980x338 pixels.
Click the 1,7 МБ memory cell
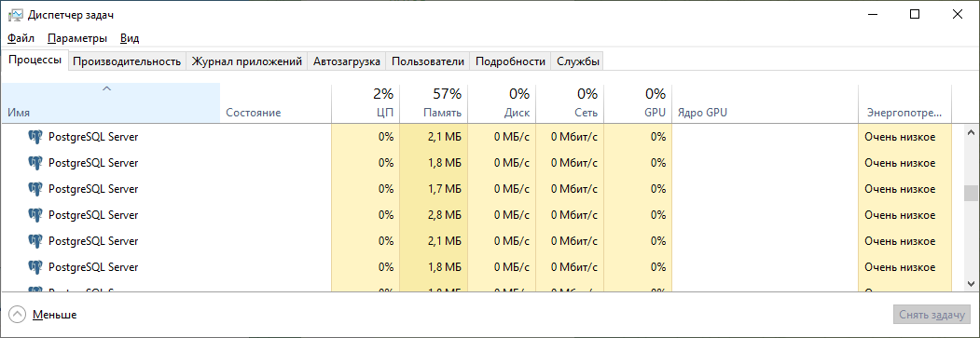pos(434,189)
